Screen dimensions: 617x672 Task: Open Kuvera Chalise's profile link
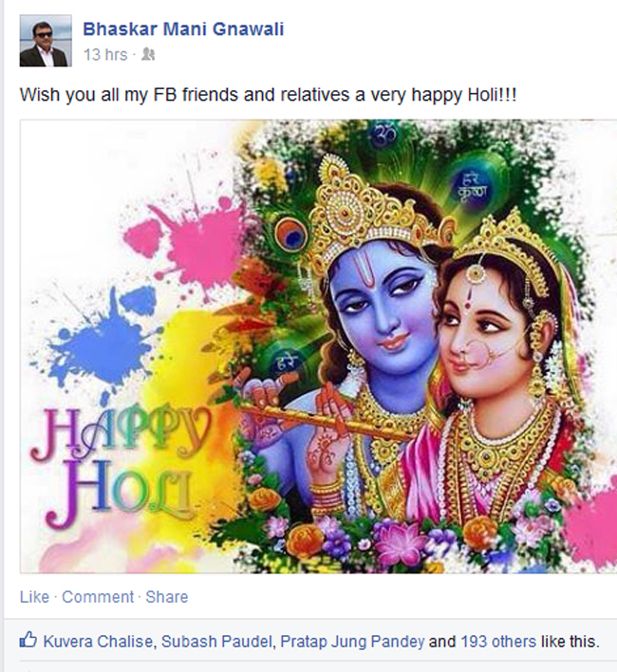point(98,642)
